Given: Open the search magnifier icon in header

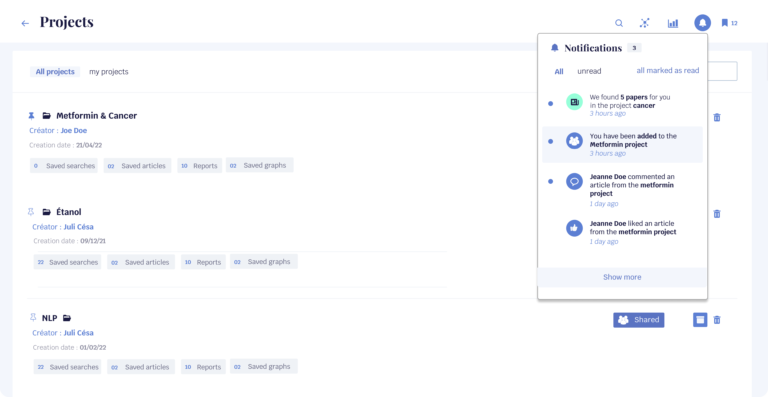Looking at the screenshot, I should (x=619, y=23).
